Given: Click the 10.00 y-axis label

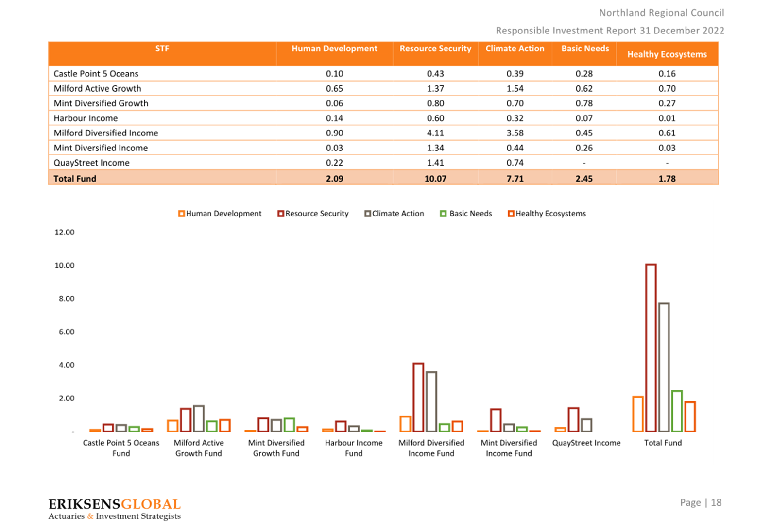Looking at the screenshot, I should pos(65,266).
